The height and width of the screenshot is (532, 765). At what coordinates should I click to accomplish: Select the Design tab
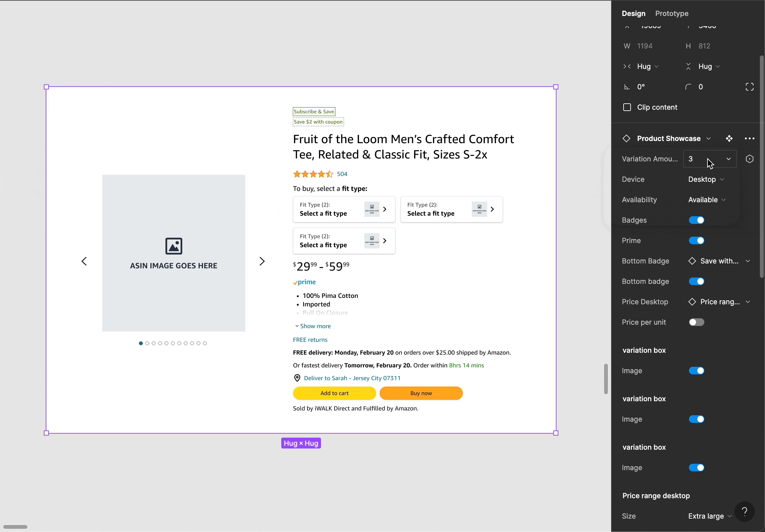pyautogui.click(x=633, y=14)
